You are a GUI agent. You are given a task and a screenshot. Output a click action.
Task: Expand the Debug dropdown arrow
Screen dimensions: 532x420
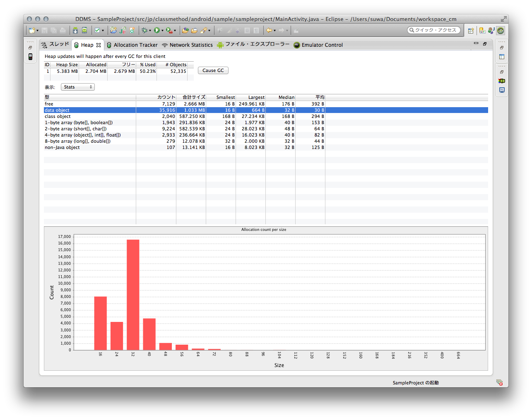(x=150, y=31)
